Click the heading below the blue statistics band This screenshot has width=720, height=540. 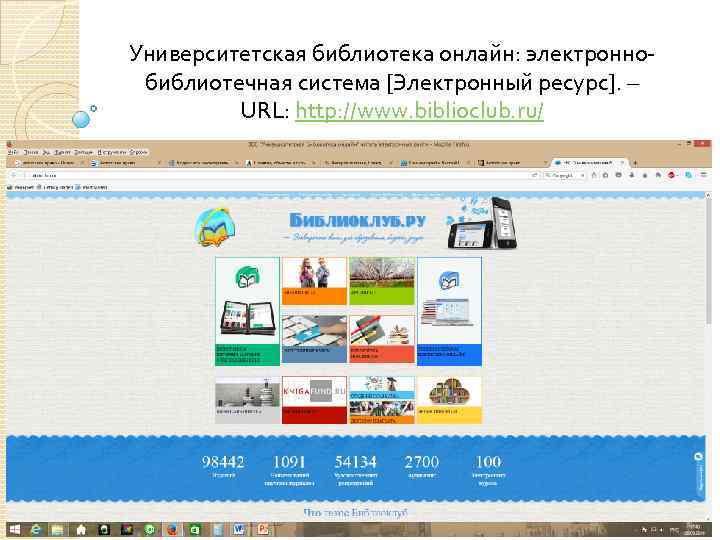(355, 512)
